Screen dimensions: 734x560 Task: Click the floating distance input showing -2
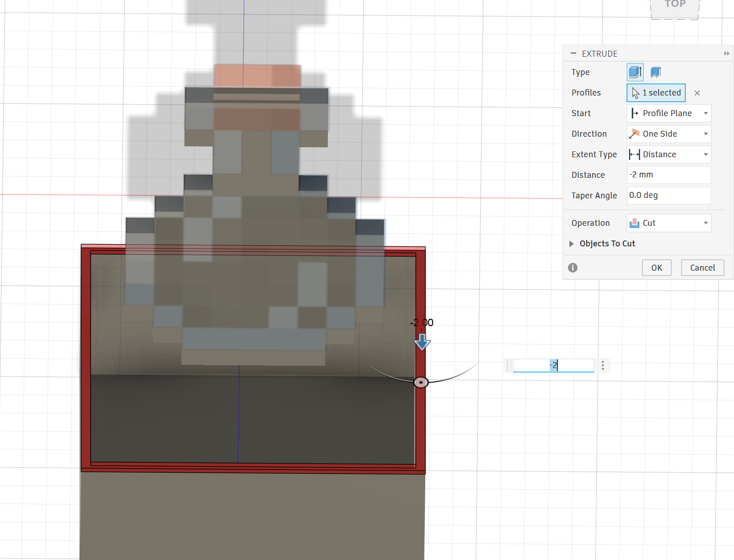click(553, 365)
